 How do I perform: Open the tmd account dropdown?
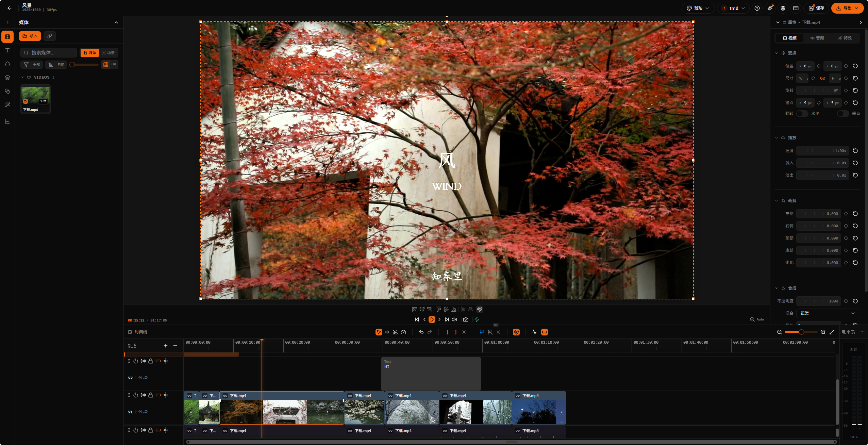(x=733, y=8)
